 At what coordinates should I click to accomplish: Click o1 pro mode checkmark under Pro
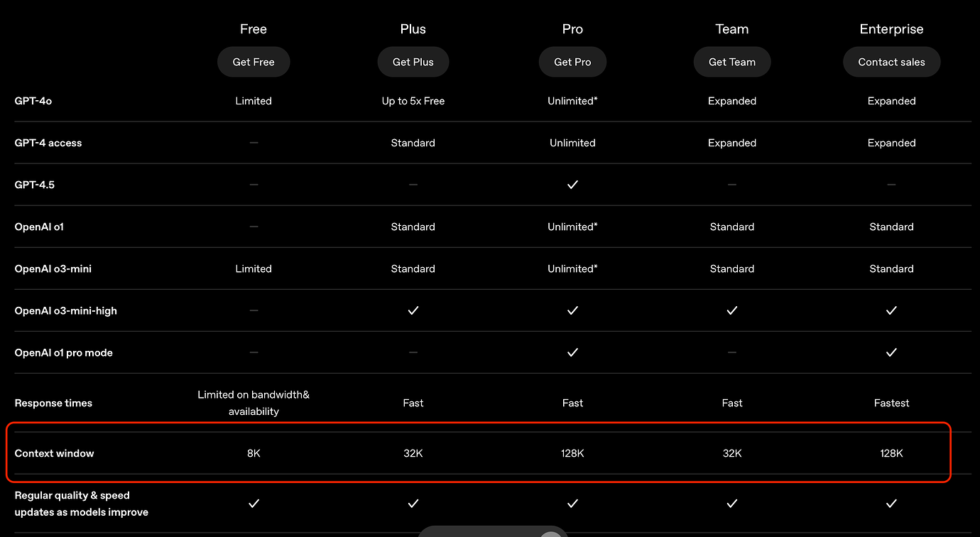click(x=572, y=352)
